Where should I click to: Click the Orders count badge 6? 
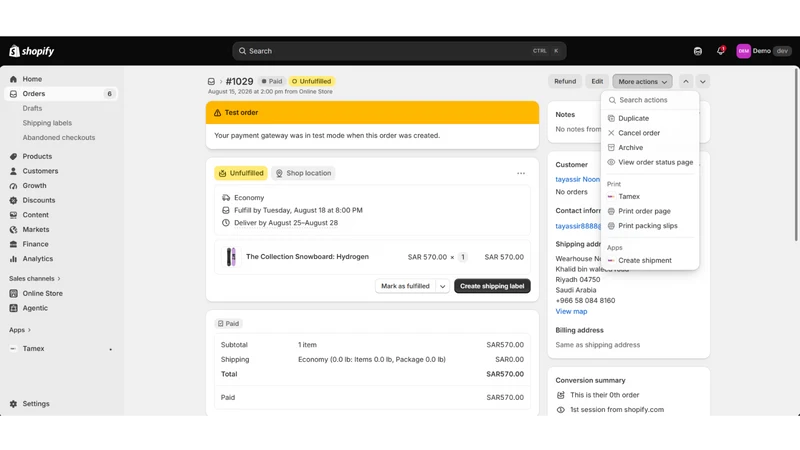(x=109, y=94)
